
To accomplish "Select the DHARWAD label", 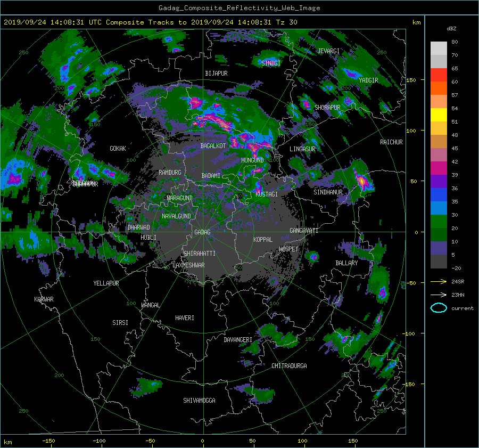I will click(x=139, y=227).
